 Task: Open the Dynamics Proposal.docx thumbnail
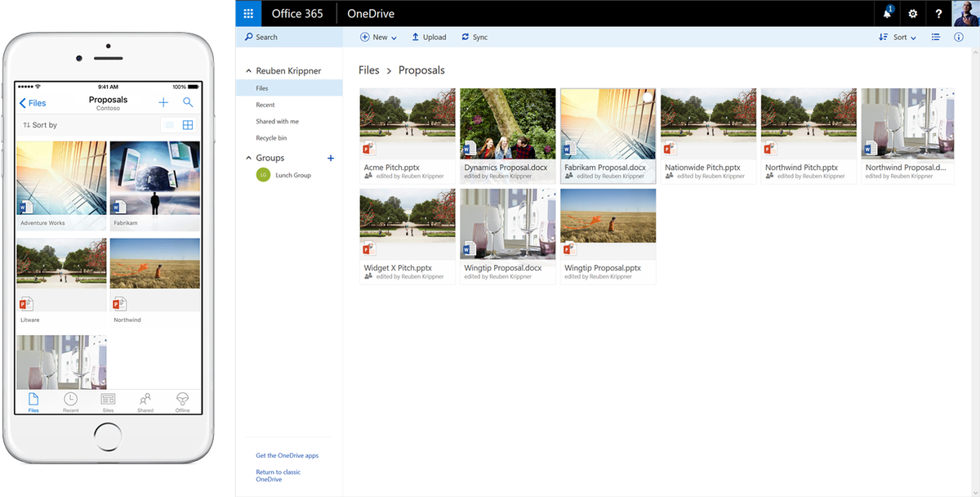[508, 123]
